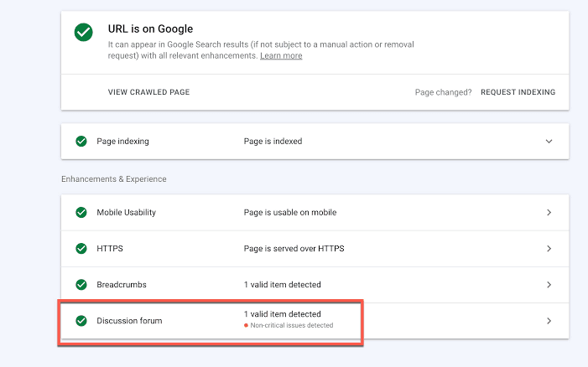Select the Discussion forum row label

(x=129, y=321)
